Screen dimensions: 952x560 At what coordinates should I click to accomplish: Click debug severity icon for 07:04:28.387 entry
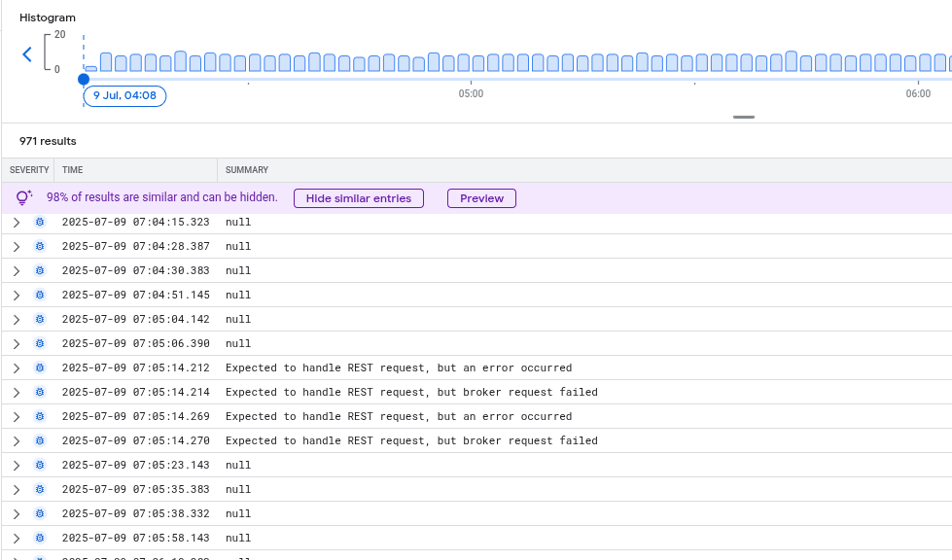tap(40, 246)
